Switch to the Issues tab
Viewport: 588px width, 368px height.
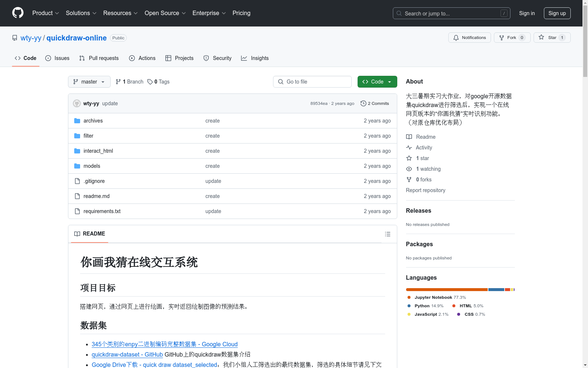(x=57, y=58)
